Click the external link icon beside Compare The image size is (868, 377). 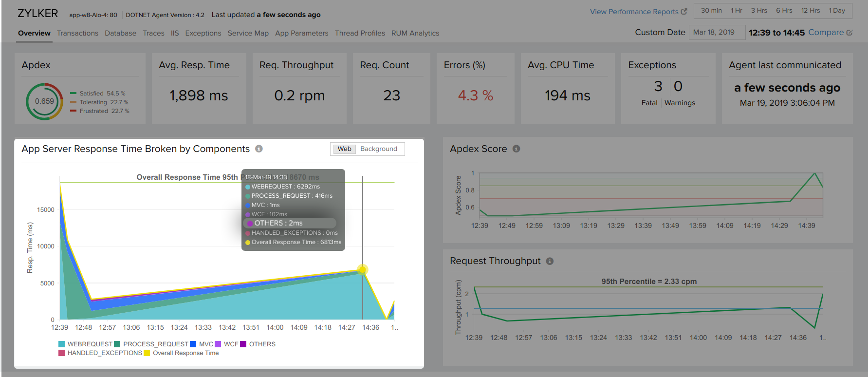click(850, 33)
